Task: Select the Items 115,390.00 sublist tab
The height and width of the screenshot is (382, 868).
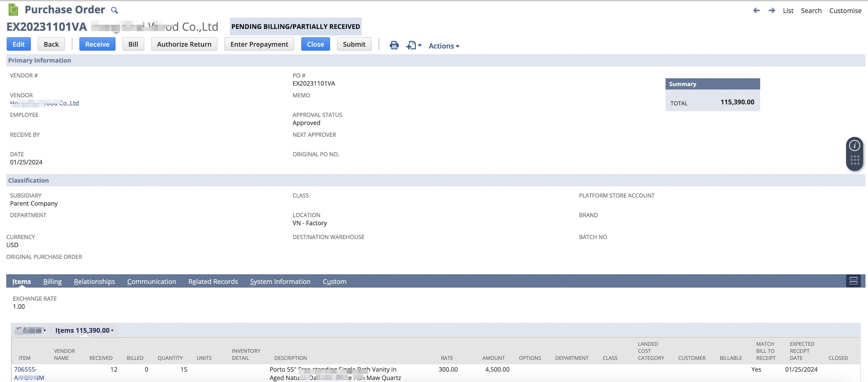Action: coord(84,331)
